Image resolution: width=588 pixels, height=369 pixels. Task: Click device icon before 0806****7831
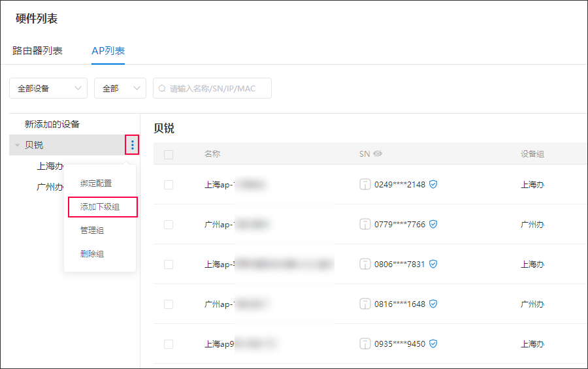click(x=365, y=264)
